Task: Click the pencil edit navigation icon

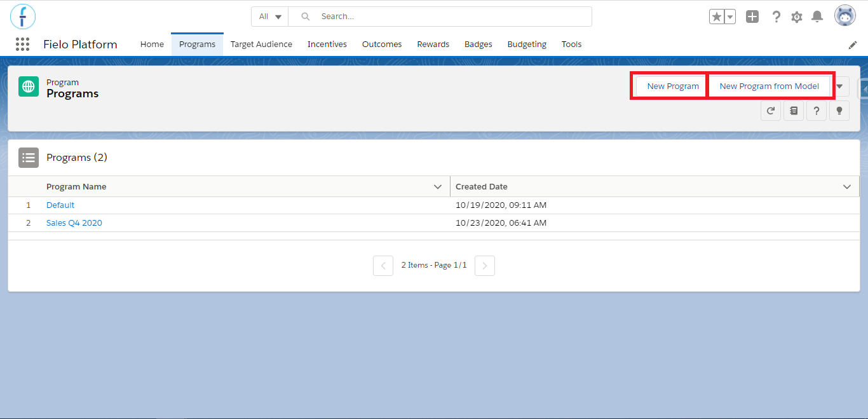Action: [x=853, y=45]
